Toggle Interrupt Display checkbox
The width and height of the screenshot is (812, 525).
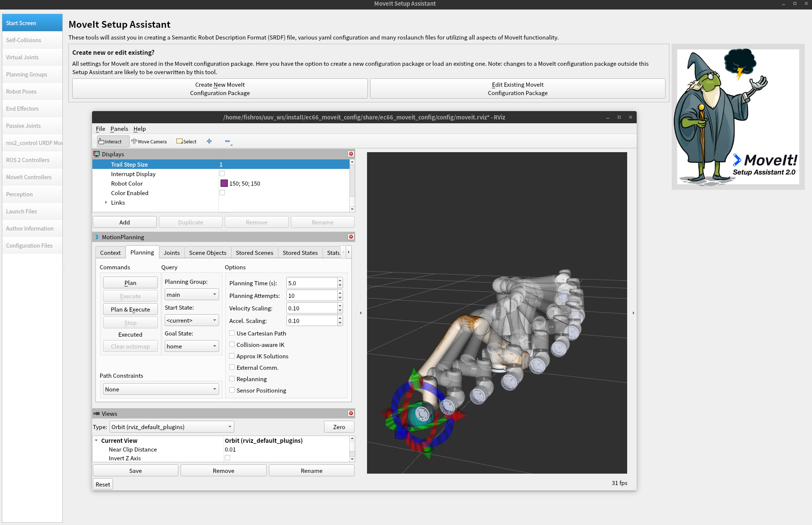coord(222,173)
